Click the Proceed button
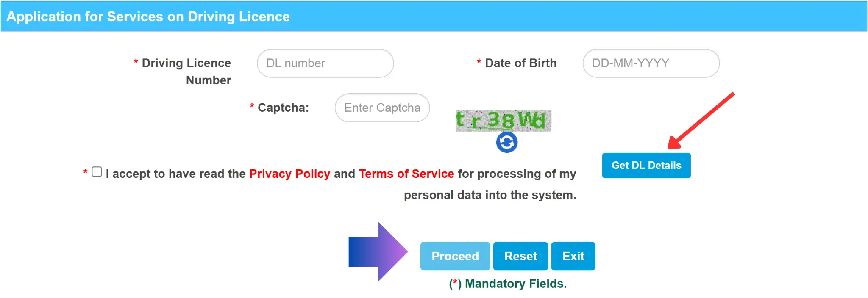868x298 pixels. [455, 256]
